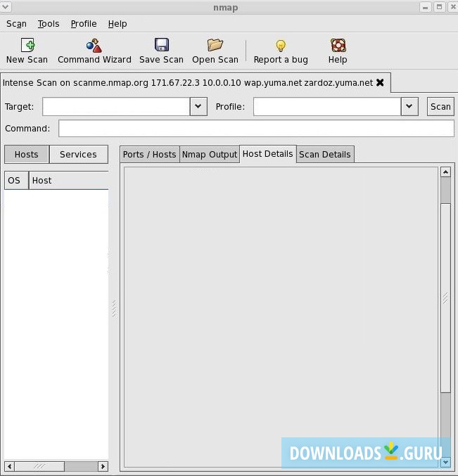Open Help lifebuoy toolbar icon
Image resolution: width=458 pixels, height=476 pixels.
338,45
